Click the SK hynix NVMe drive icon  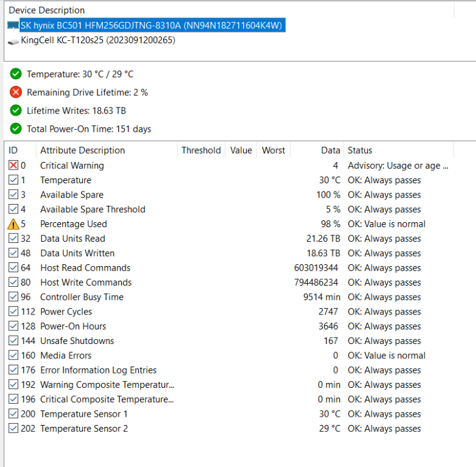[x=13, y=25]
